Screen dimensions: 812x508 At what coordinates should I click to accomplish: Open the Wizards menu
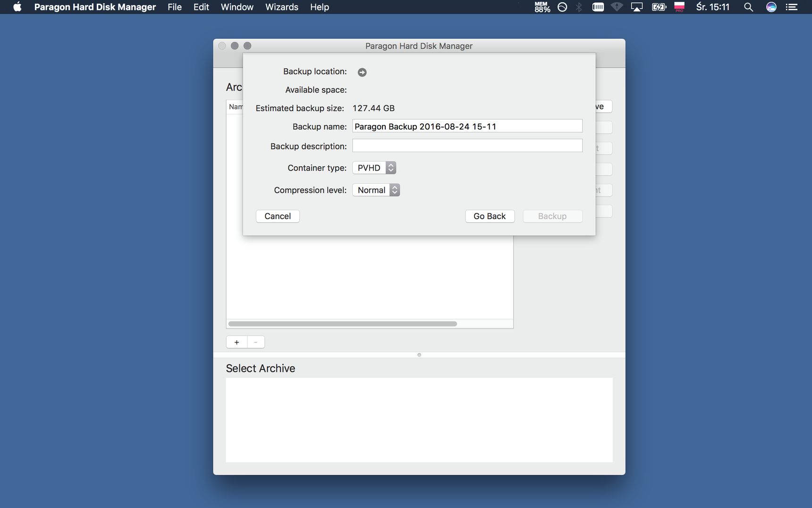tap(282, 7)
